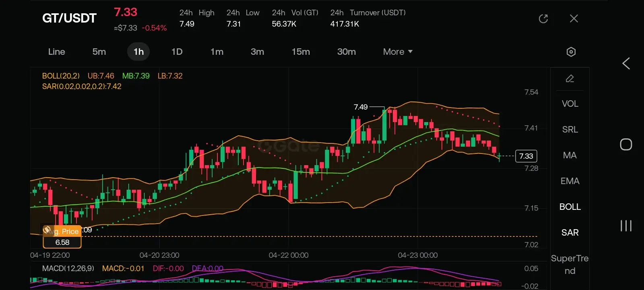Screen dimensions: 644x290
Task: Select the 15m timeframe
Action: click(x=301, y=52)
